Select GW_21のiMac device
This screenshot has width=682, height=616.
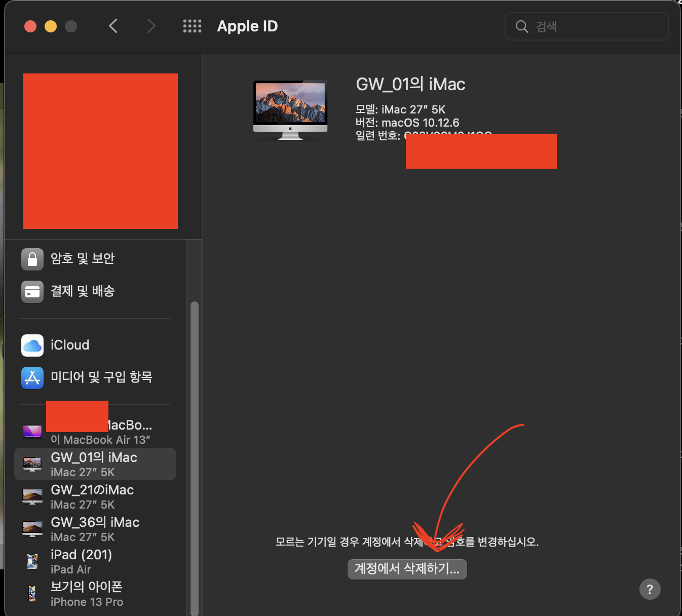[x=95, y=496]
